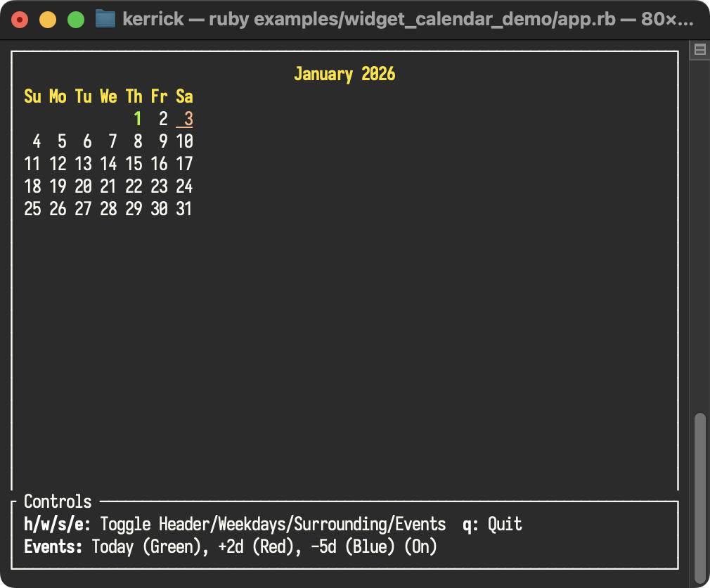This screenshot has width=710, height=588.
Task: Click the bold "Events:" label
Action: click(x=53, y=547)
